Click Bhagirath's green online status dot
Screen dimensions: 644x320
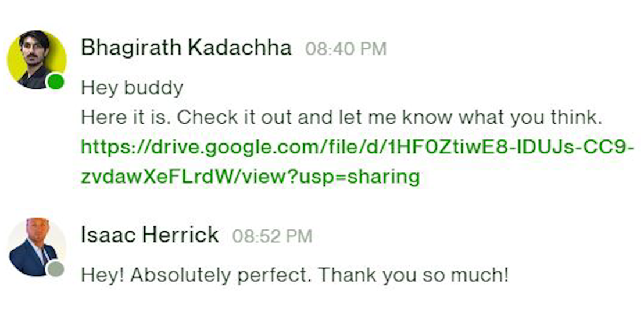[55, 82]
